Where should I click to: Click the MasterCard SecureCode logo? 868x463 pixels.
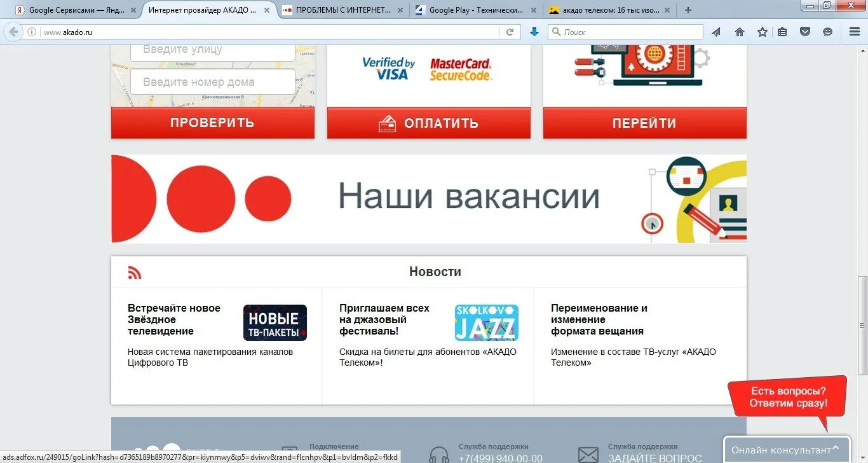point(461,69)
